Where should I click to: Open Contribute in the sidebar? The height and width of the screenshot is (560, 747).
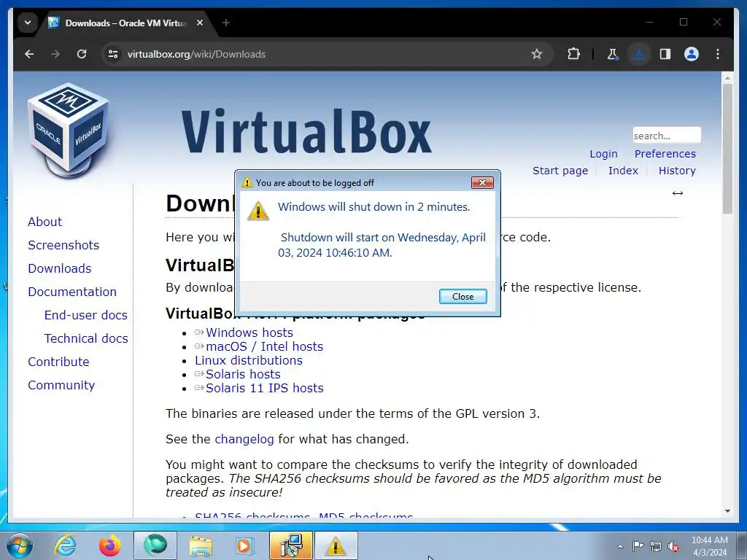[58, 362]
